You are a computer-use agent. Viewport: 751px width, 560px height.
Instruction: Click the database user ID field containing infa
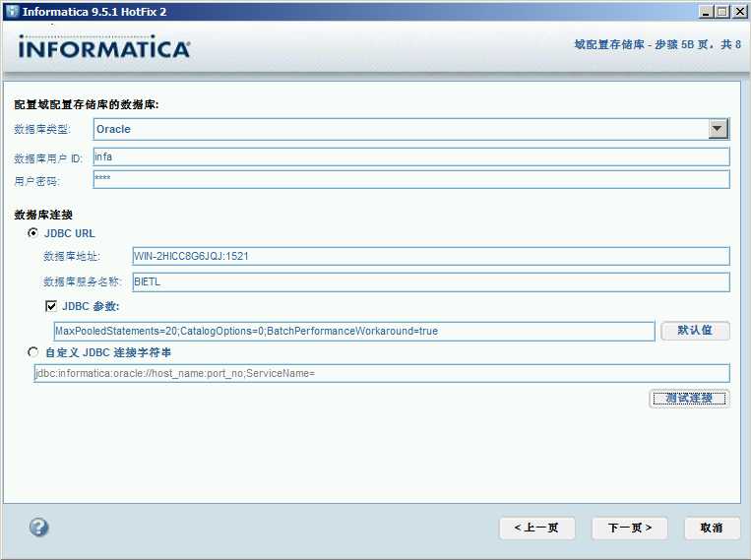coord(411,156)
